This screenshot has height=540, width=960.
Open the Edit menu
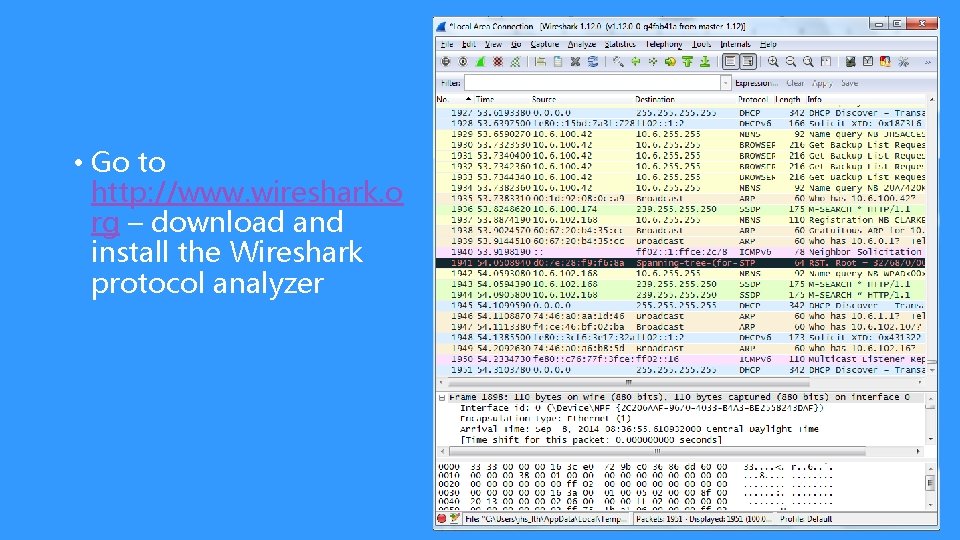click(468, 44)
